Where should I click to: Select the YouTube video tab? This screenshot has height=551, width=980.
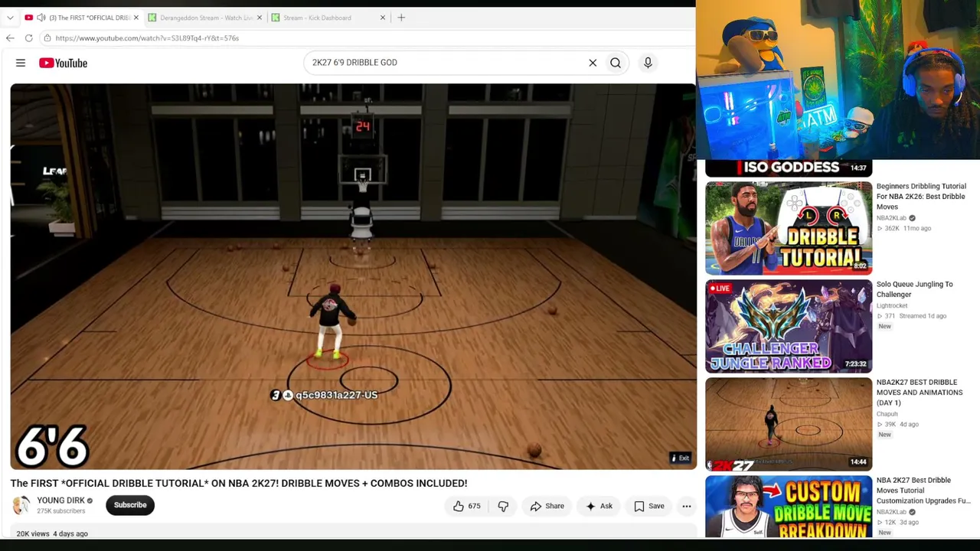click(82, 18)
